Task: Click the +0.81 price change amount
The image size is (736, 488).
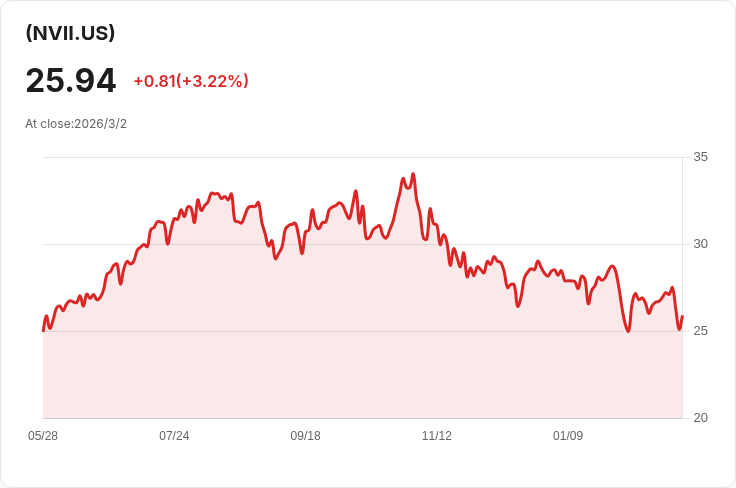Action: coord(153,81)
